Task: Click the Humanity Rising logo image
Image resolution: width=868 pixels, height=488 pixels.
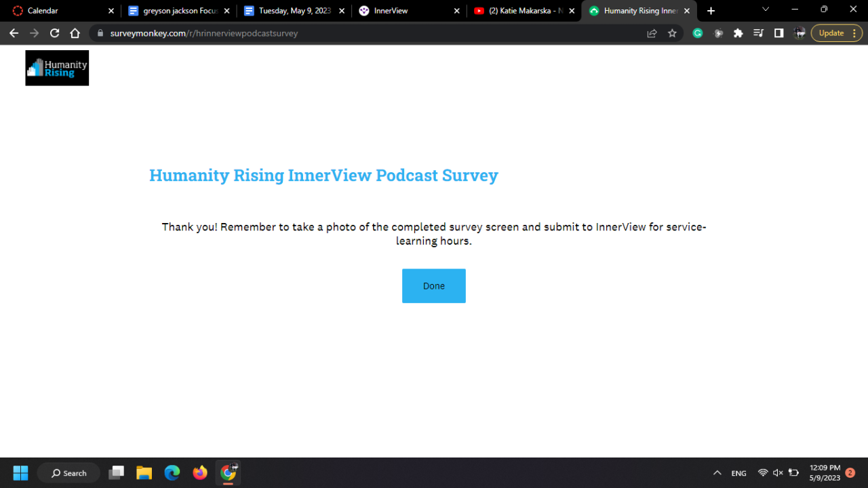Action: coord(57,68)
